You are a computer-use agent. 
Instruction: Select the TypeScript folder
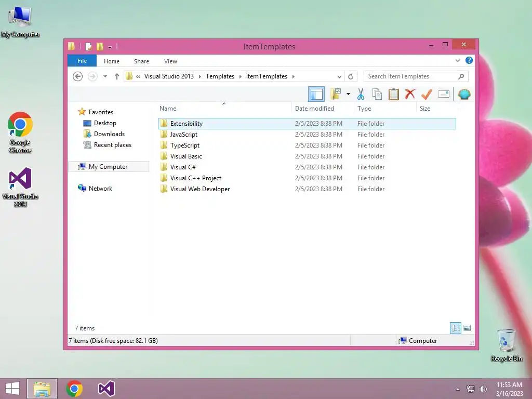(307, 145)
